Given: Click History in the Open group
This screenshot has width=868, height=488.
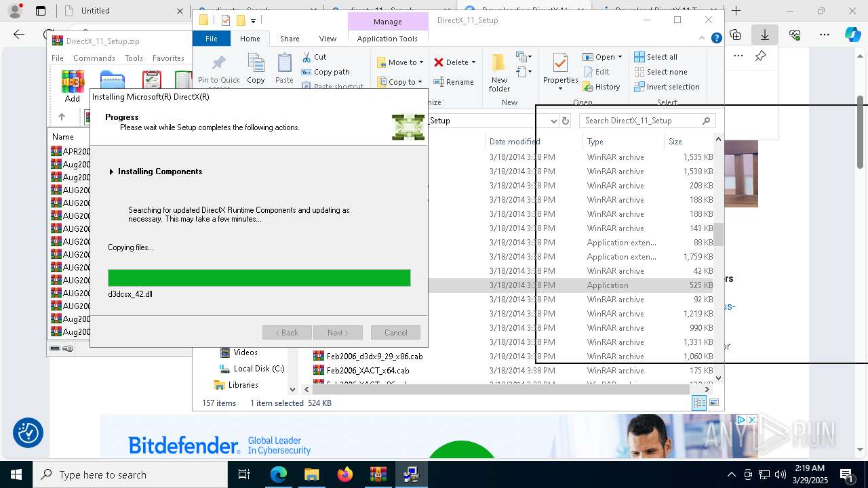Looking at the screenshot, I should coord(601,87).
